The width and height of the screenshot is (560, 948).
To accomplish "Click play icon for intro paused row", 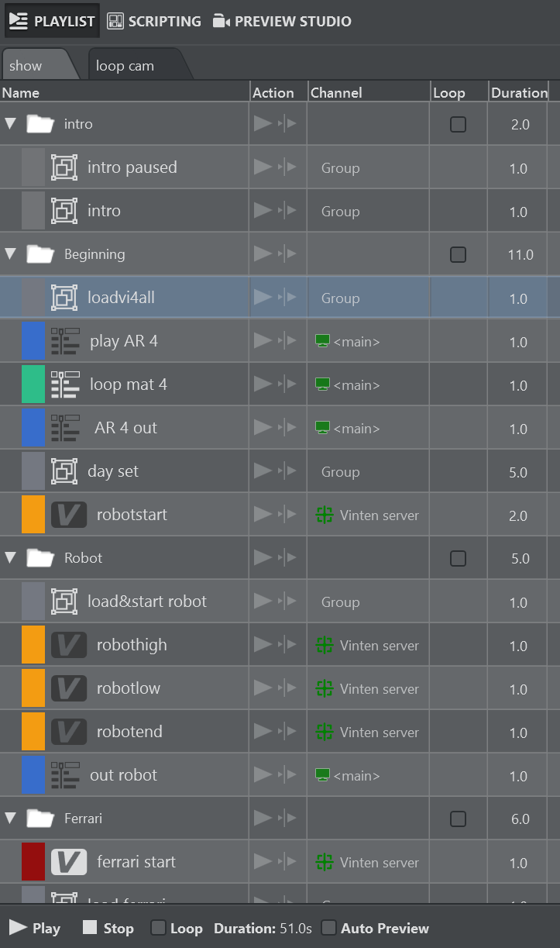I will [x=263, y=167].
